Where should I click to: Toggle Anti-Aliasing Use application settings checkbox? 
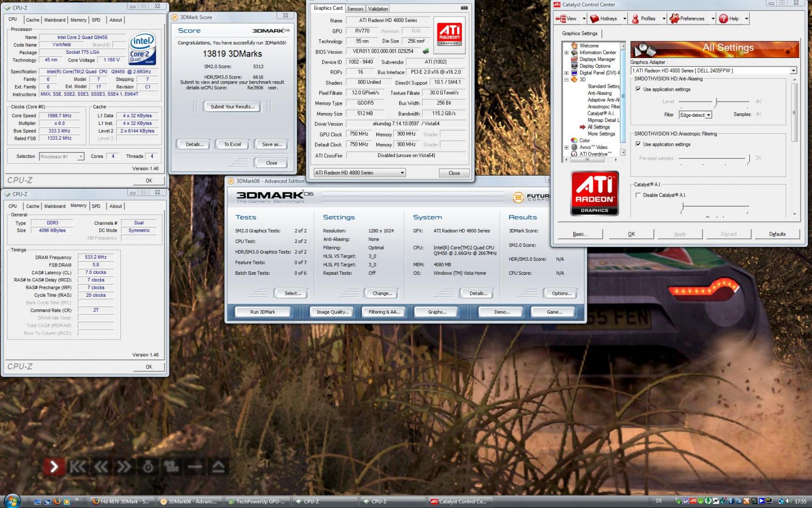pyautogui.click(x=638, y=89)
